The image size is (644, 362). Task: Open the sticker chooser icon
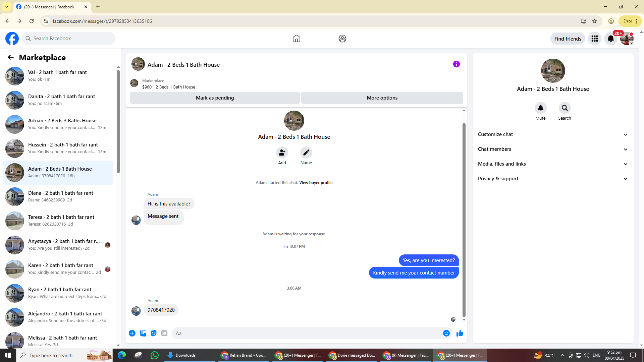(154, 333)
